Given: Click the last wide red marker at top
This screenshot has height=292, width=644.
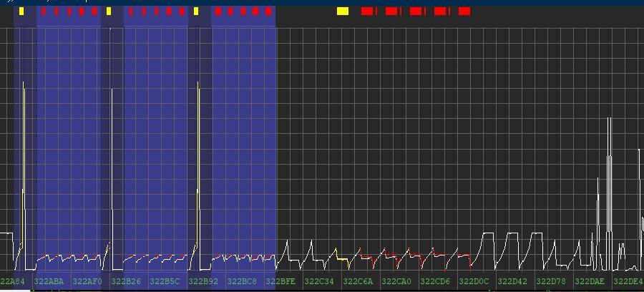Looking at the screenshot, I should [464, 11].
